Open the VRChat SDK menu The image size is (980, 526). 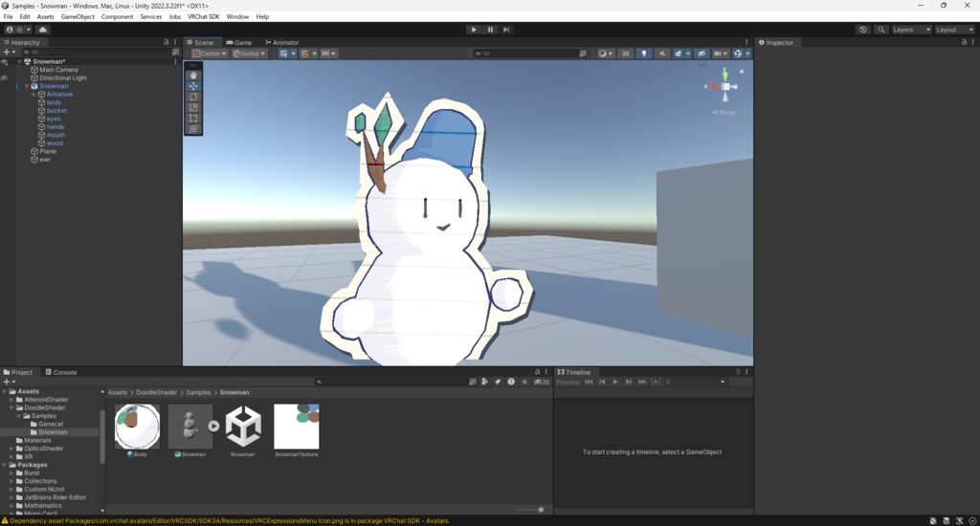pyautogui.click(x=204, y=17)
